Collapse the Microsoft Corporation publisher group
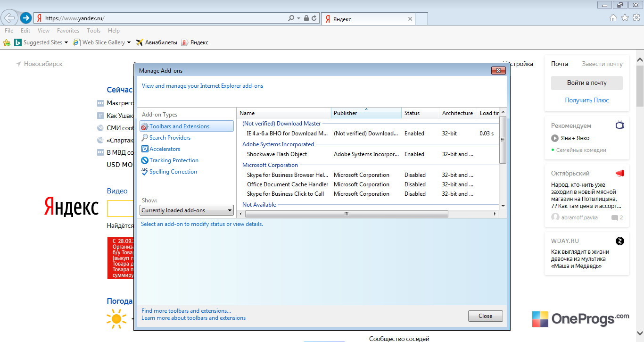Viewport: 644px width, 342px height. (270, 165)
